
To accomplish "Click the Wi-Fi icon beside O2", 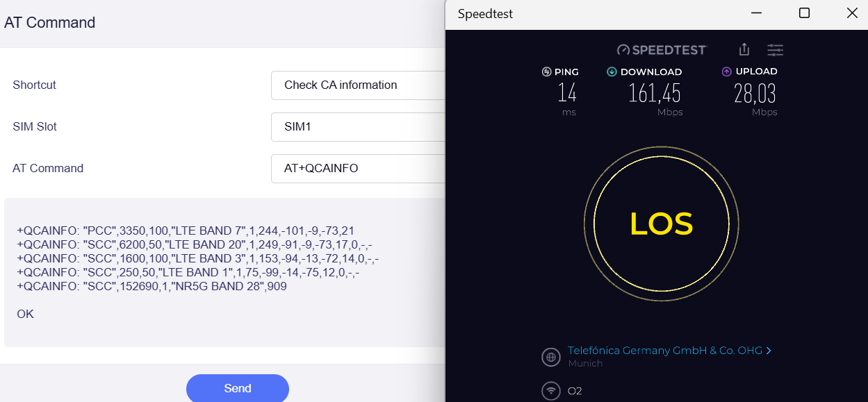I will pyautogui.click(x=551, y=391).
